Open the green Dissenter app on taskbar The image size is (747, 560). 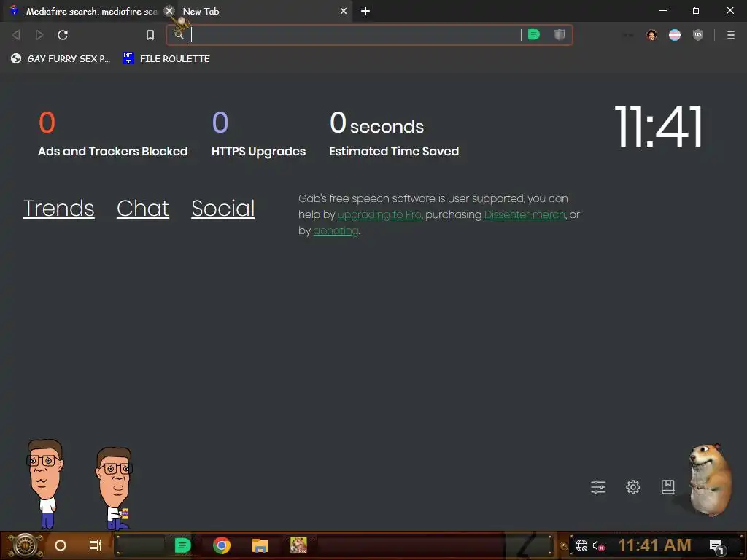(x=182, y=545)
